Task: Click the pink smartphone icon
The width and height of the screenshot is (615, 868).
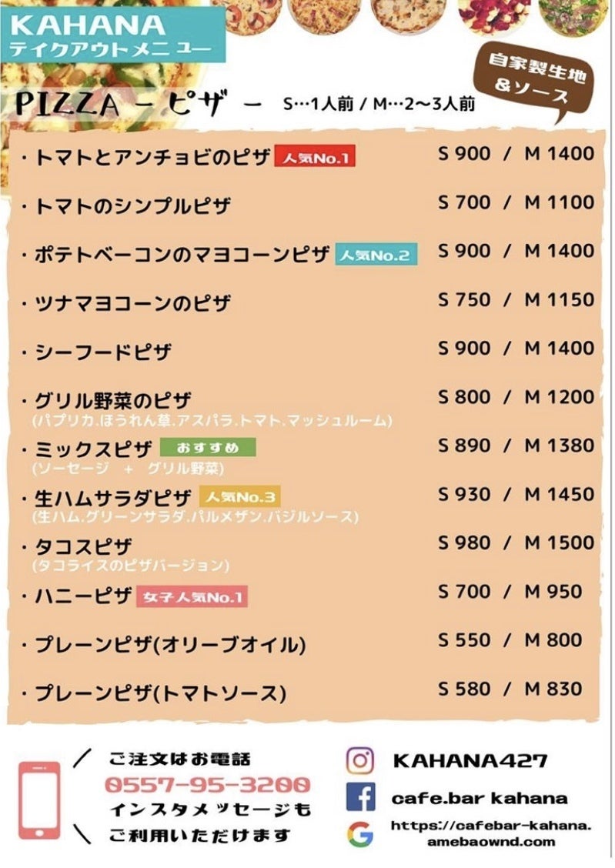Action: [x=39, y=800]
